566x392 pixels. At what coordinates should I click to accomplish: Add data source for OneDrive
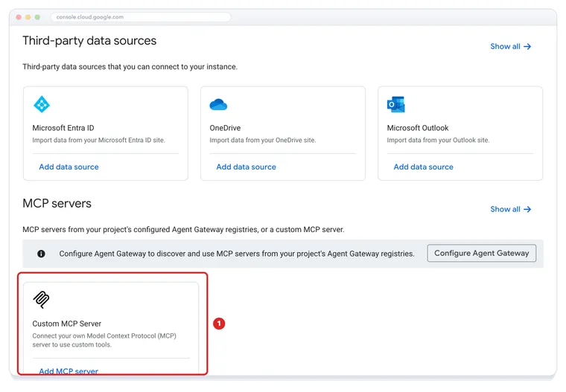click(247, 167)
